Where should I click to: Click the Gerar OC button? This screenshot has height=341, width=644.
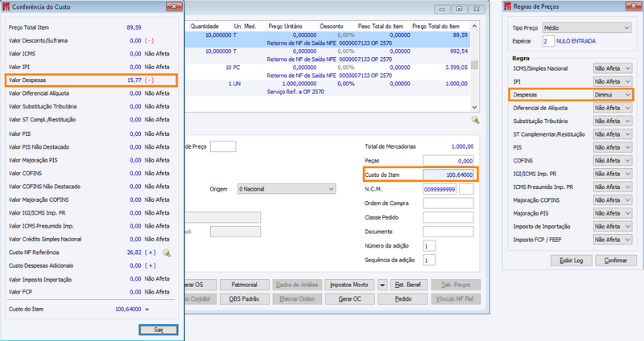tap(349, 298)
